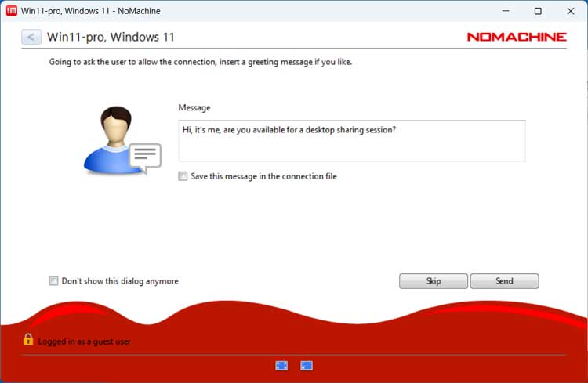Click the 'Message' label
Viewport: 588px width, 383px height.
[x=194, y=108]
